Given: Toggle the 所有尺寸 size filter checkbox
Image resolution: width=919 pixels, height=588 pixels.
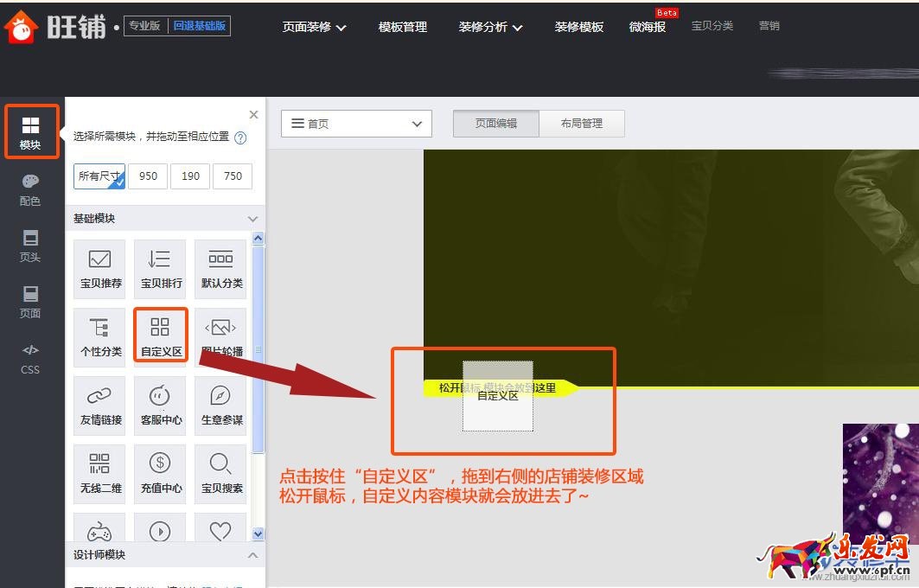Looking at the screenshot, I should point(99,176).
